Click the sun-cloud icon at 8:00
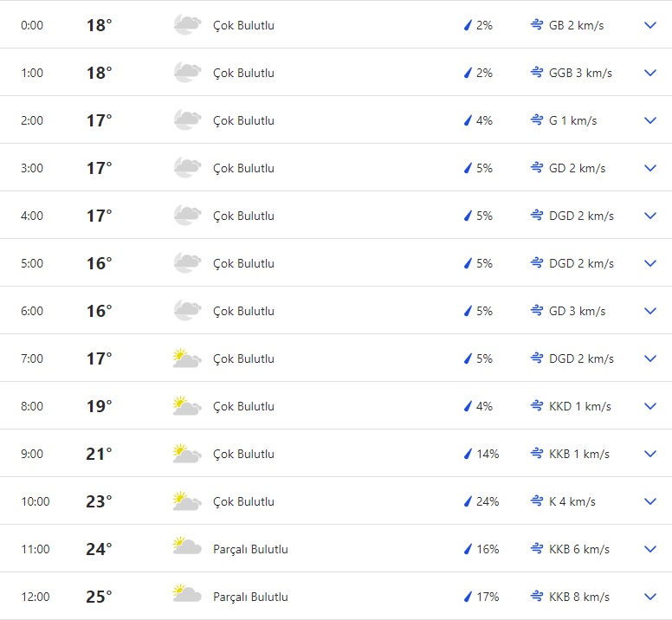Viewport: 672px width, 620px height. point(187,406)
